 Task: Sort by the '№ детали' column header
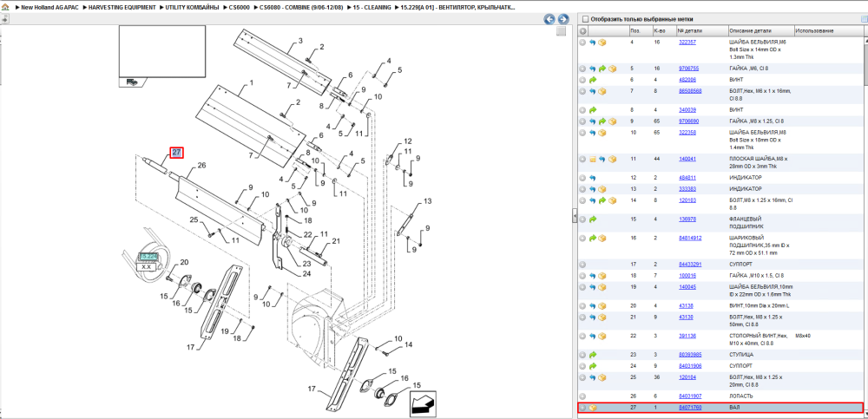pyautogui.click(x=701, y=31)
